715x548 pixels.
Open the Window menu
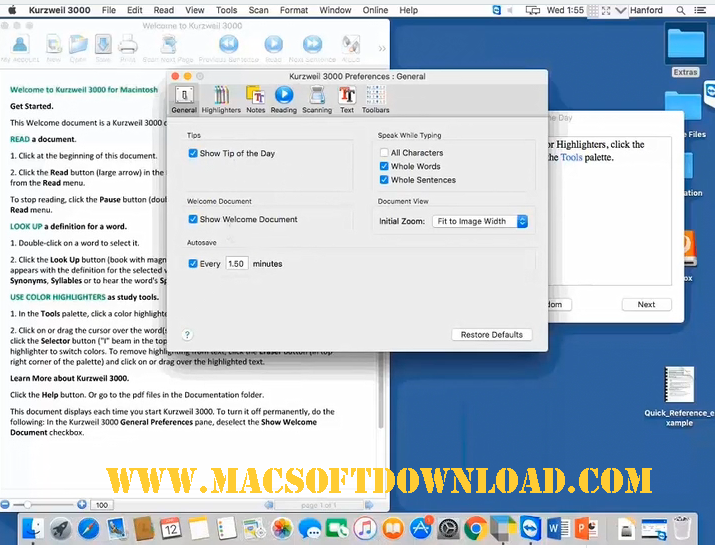click(x=335, y=10)
